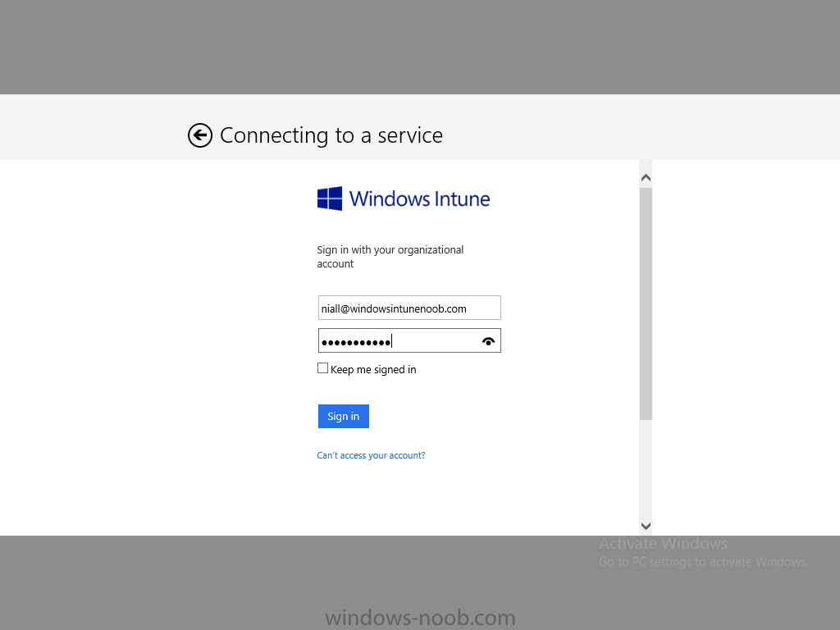Image resolution: width=840 pixels, height=630 pixels.
Task: Click the Keep me signed in label
Action: pyautogui.click(x=373, y=370)
